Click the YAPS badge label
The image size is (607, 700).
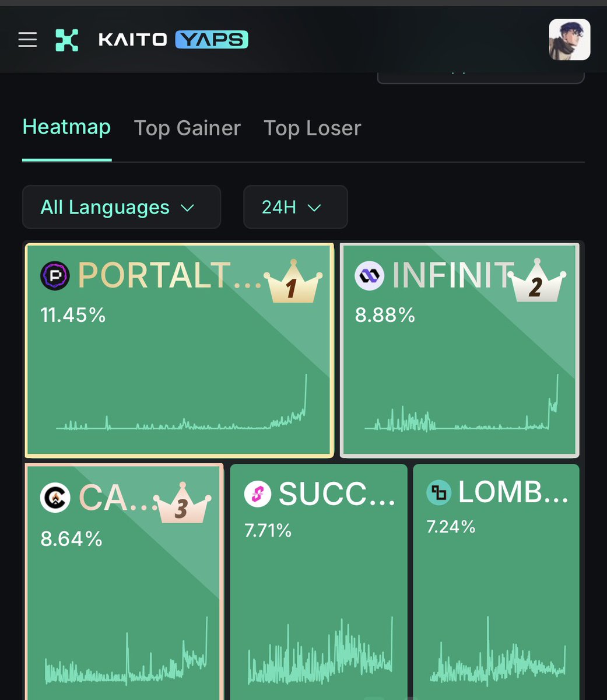(212, 40)
